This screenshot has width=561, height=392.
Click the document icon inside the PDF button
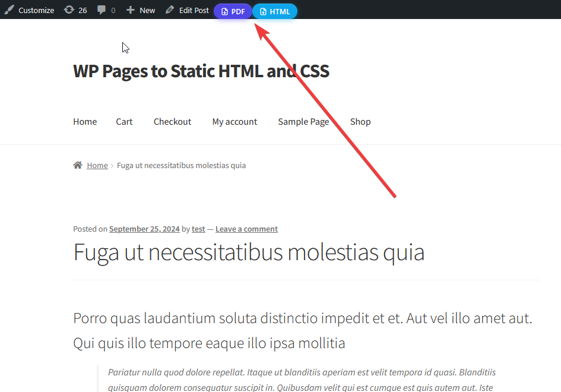pyautogui.click(x=225, y=11)
